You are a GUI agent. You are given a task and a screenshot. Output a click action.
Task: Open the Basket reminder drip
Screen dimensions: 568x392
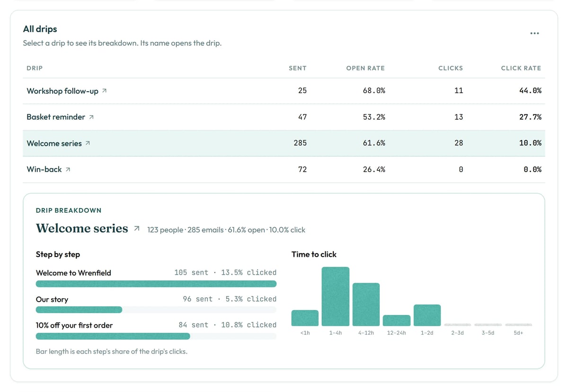[56, 117]
